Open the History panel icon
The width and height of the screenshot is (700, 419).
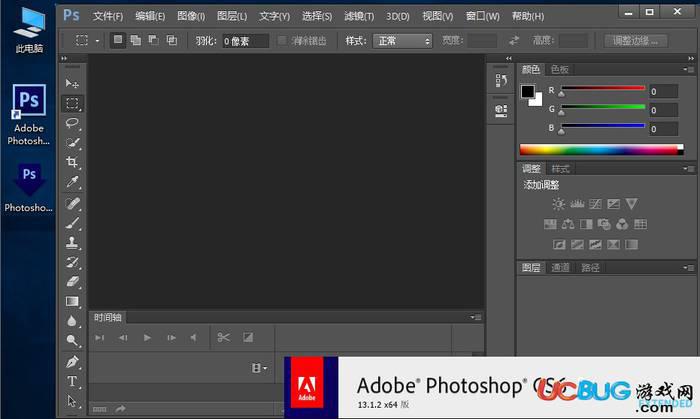[x=501, y=81]
